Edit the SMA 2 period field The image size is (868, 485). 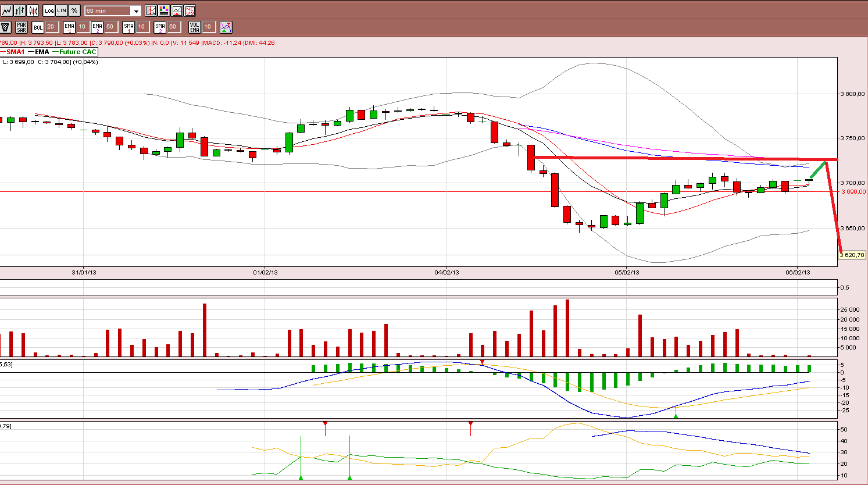point(173,27)
